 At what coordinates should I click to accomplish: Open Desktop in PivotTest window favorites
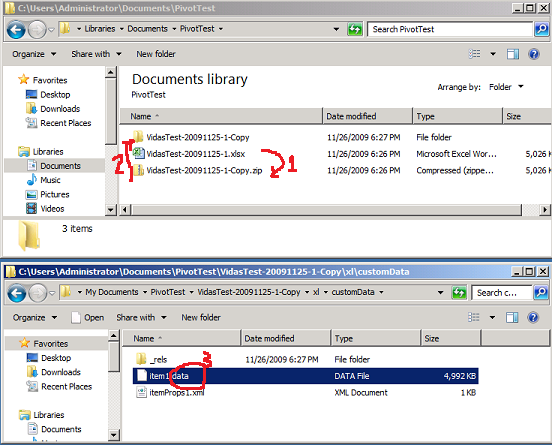coord(48,95)
